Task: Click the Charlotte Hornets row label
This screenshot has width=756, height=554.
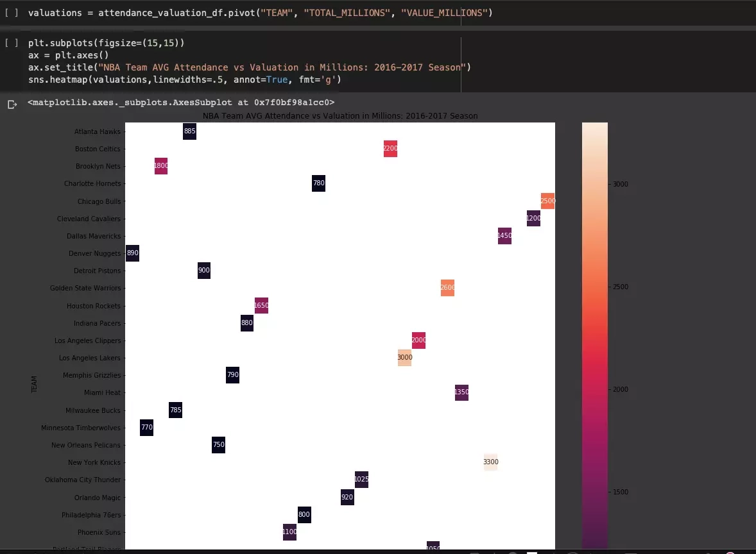Action: pos(92,183)
